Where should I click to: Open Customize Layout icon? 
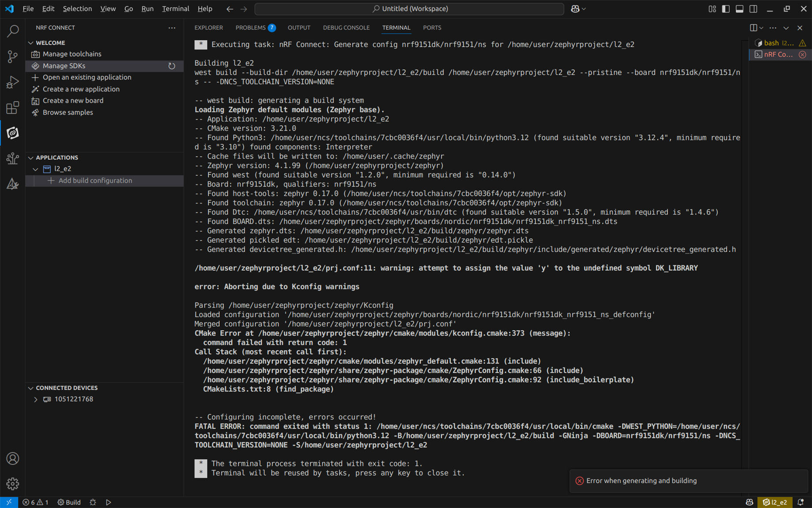(x=712, y=9)
